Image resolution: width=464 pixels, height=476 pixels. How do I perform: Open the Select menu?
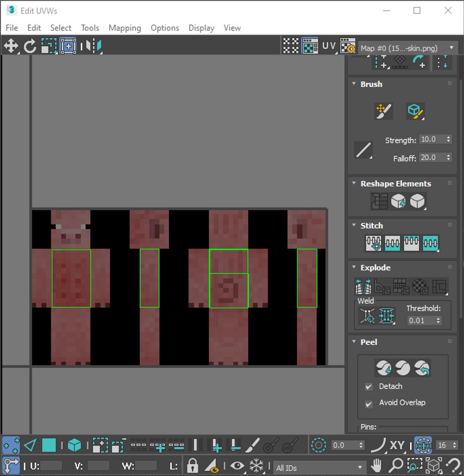61,28
